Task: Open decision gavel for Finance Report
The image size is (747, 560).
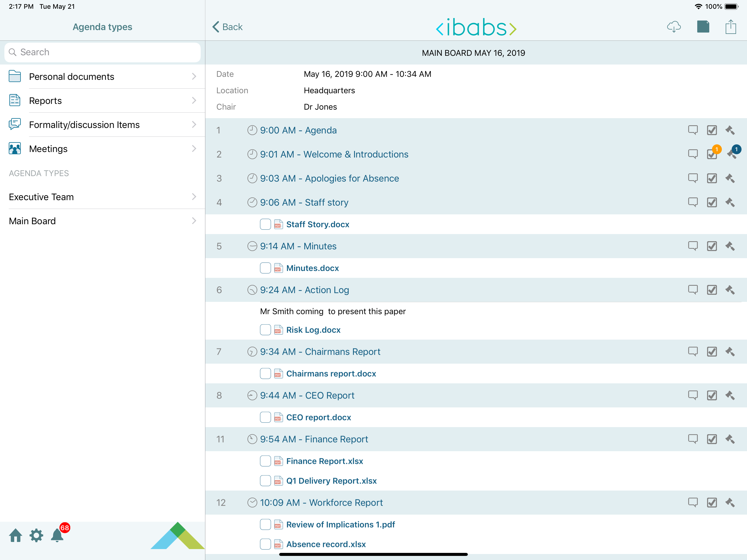Action: (x=730, y=439)
